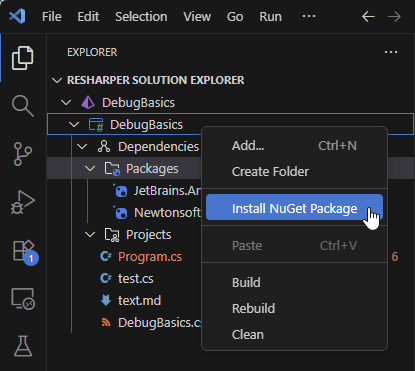Click the Go Forward arrow

pos(394,16)
